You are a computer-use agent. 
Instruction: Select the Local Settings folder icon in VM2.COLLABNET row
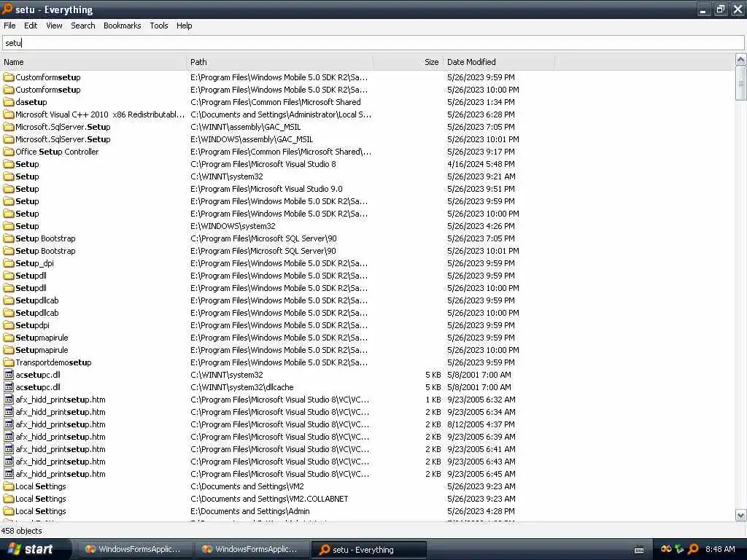[9, 499]
